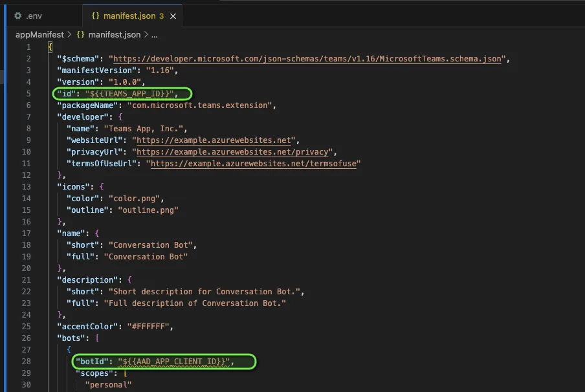
Task: Open the Microsoft Teams schema URL link
Action: coord(307,59)
